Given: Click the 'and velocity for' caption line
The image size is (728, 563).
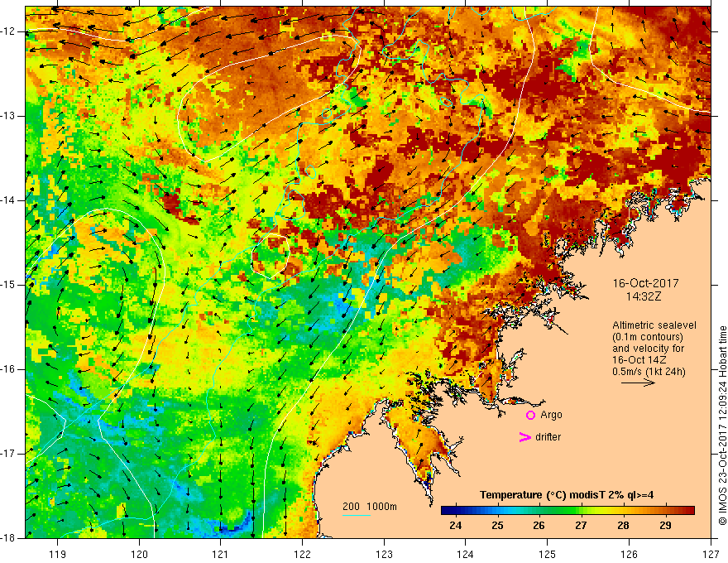Looking at the screenshot, I should 648,349.
